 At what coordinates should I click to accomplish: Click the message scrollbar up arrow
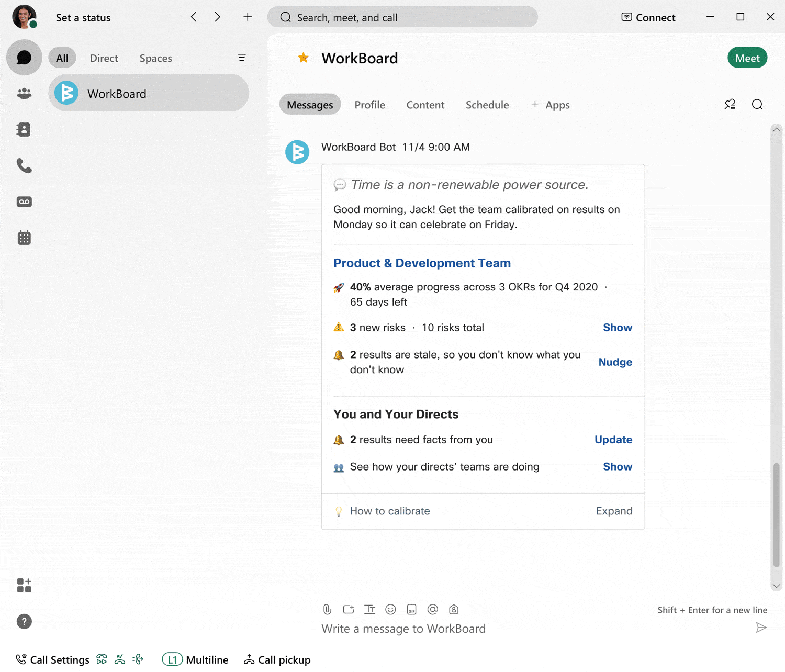pyautogui.click(x=777, y=129)
